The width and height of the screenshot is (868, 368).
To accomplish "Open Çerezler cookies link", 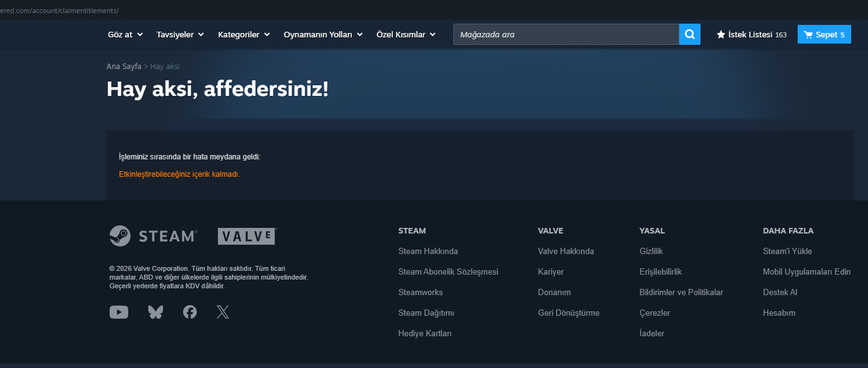I will coord(654,313).
